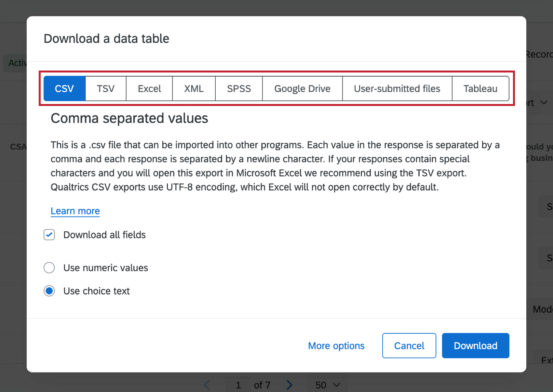Go to next page arrow behind dialog
The height and width of the screenshot is (392, 553).
289,385
